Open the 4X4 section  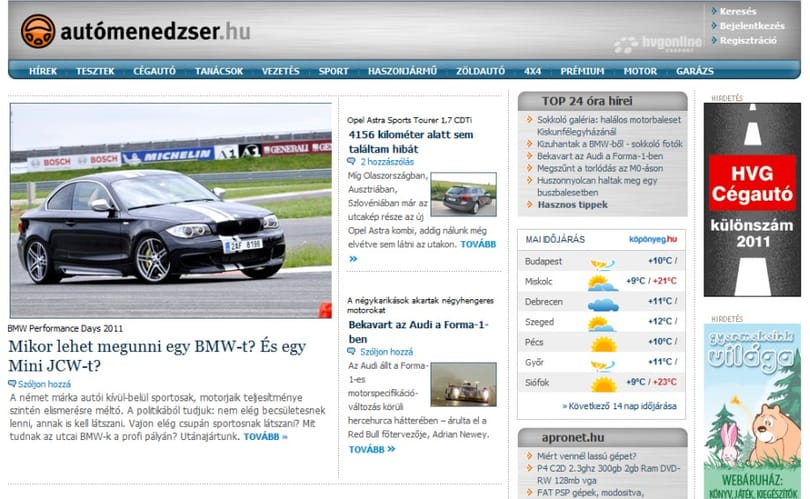[x=533, y=71]
